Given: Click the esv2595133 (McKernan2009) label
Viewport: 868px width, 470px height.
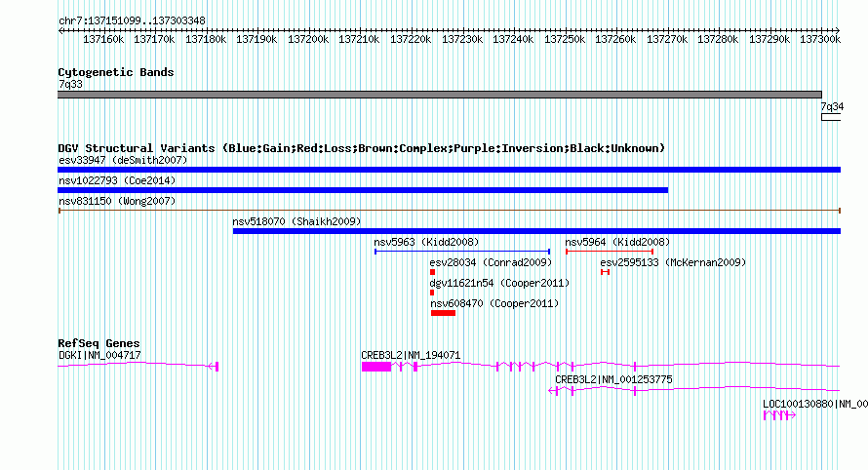Looking at the screenshot, I should [673, 262].
